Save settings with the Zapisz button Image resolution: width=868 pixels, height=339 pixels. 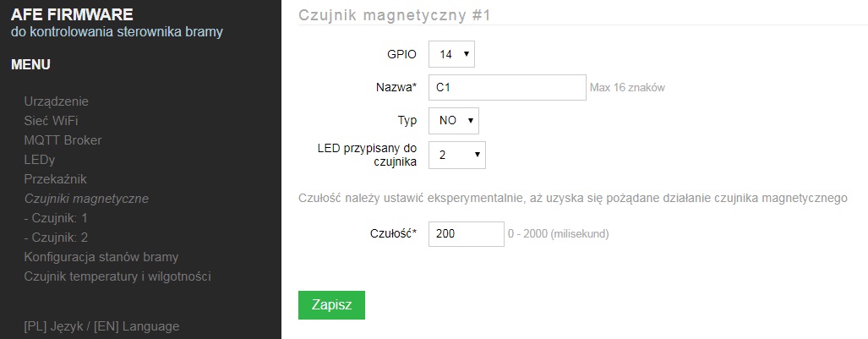coord(331,305)
